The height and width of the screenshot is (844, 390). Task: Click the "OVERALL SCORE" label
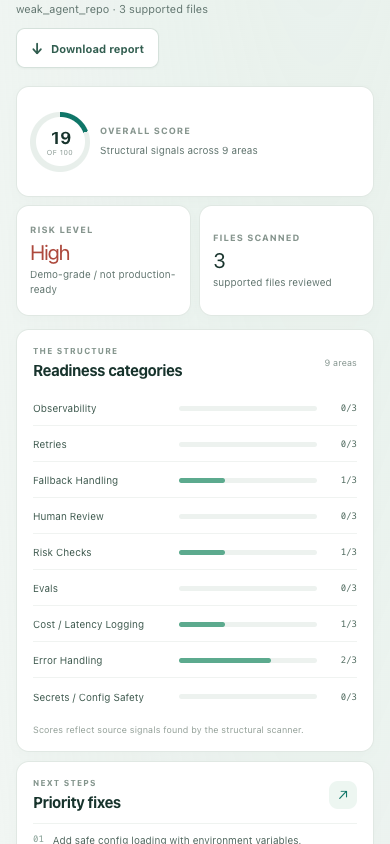[145, 131]
